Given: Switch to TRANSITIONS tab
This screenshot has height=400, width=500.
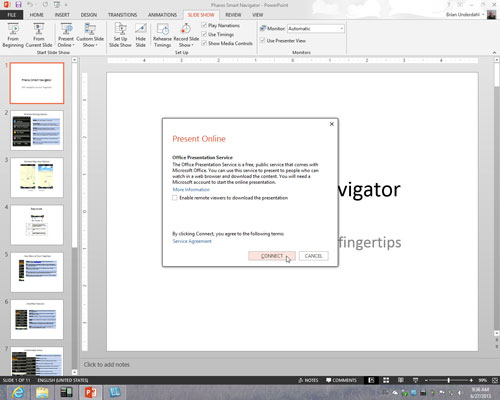Looking at the screenshot, I should pyautogui.click(x=122, y=15).
